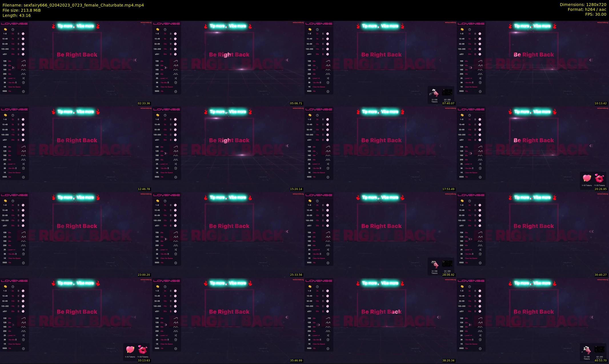Click the video thumbnail stamped 38:20.34

coord(380,321)
